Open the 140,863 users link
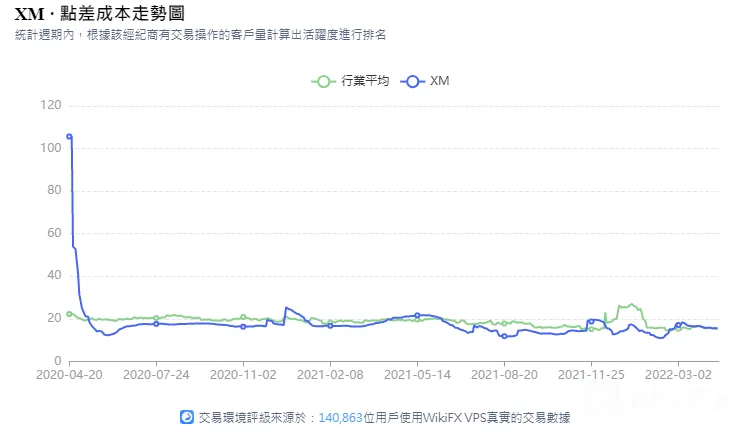The image size is (742, 434). 340,417
